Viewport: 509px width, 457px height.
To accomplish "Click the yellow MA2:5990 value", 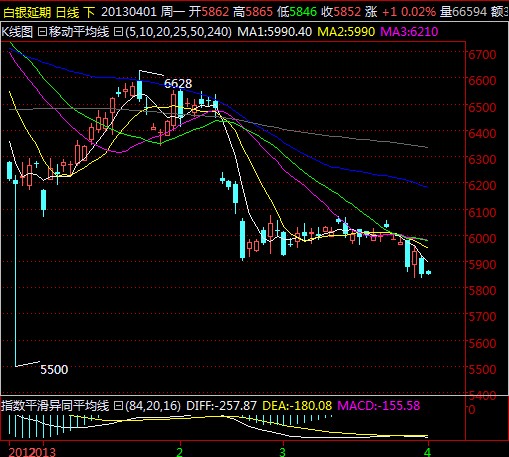I will click(346, 32).
